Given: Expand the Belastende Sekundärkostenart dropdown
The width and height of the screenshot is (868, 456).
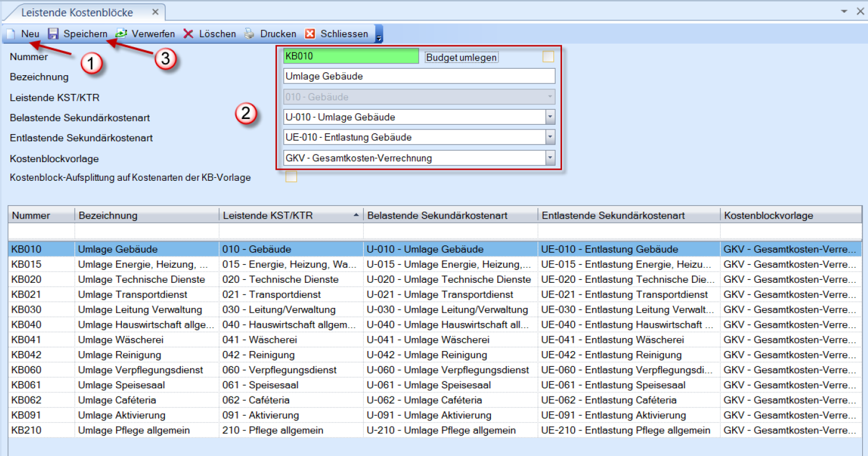Looking at the screenshot, I should pyautogui.click(x=550, y=117).
